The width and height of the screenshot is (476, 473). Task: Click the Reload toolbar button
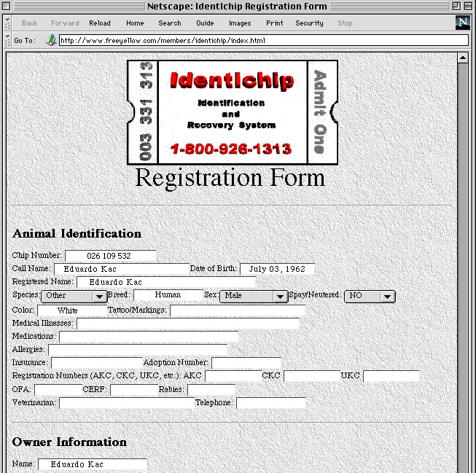pyautogui.click(x=100, y=23)
